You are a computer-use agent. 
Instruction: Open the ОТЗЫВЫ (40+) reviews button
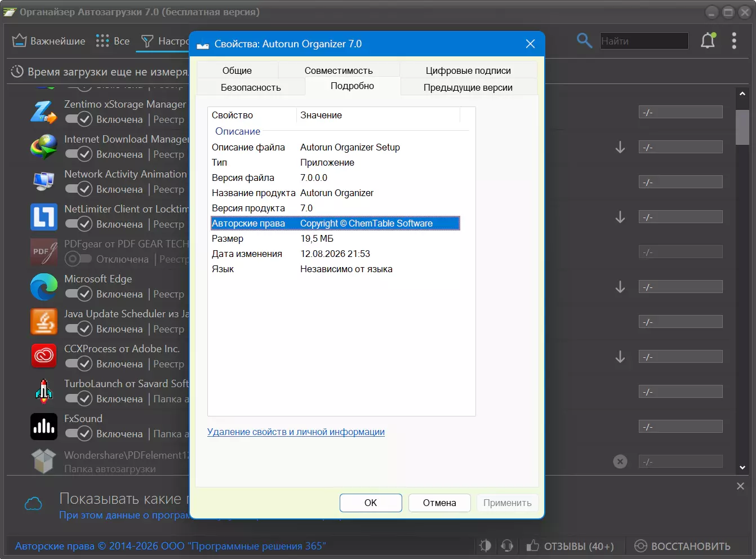(570, 546)
